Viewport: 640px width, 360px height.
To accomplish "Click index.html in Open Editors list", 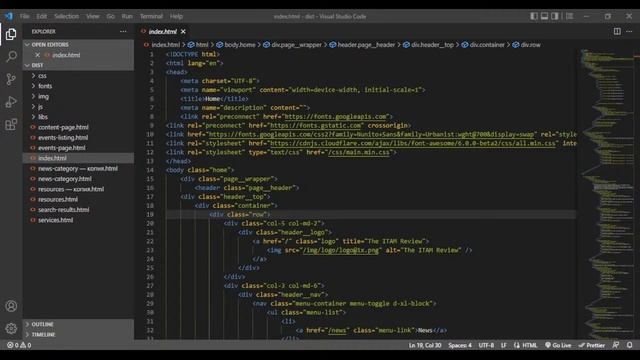I will coord(66,55).
